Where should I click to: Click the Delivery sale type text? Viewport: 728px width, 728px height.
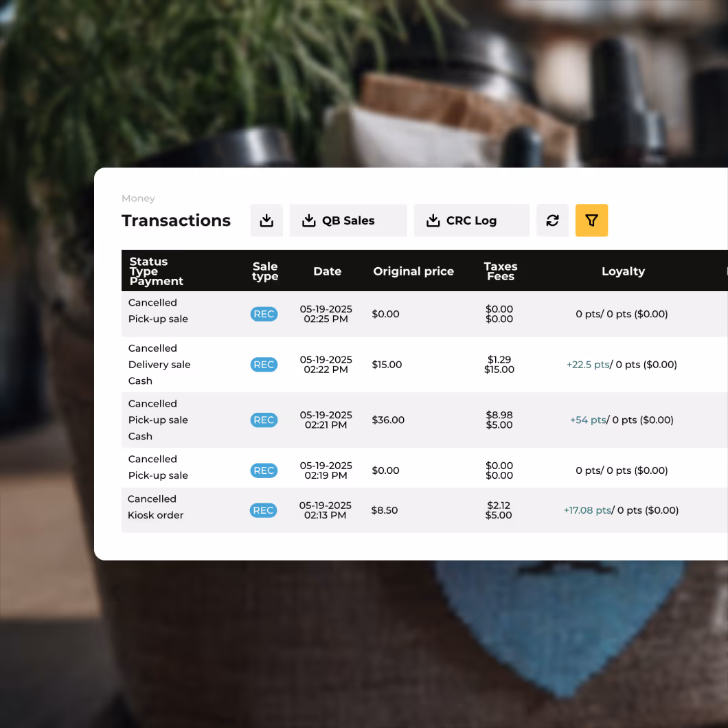pos(159,365)
